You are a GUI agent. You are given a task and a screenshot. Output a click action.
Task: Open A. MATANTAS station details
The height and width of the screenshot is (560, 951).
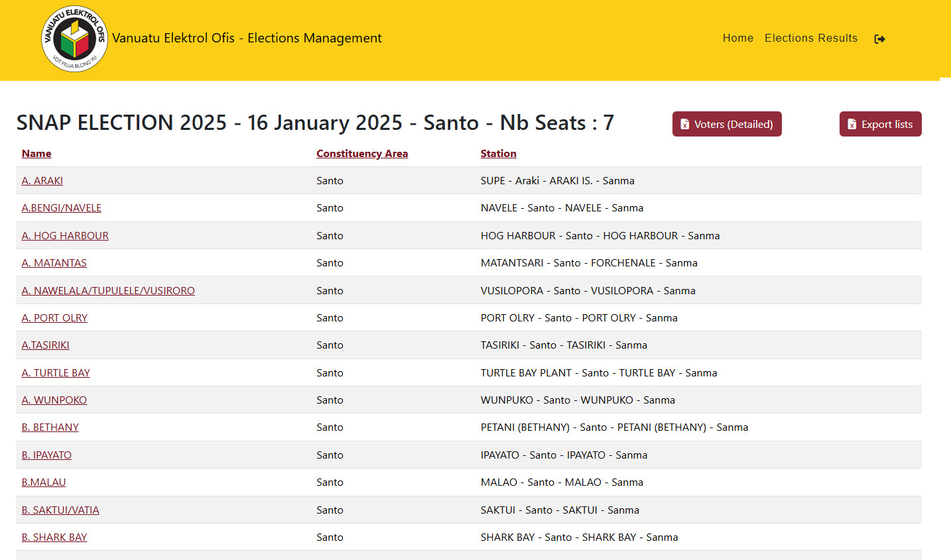click(x=54, y=263)
